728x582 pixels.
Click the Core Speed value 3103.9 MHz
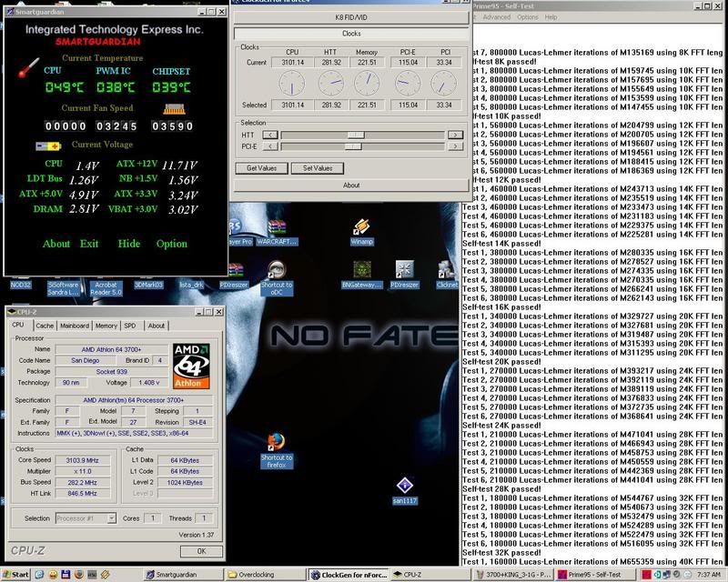(82, 460)
